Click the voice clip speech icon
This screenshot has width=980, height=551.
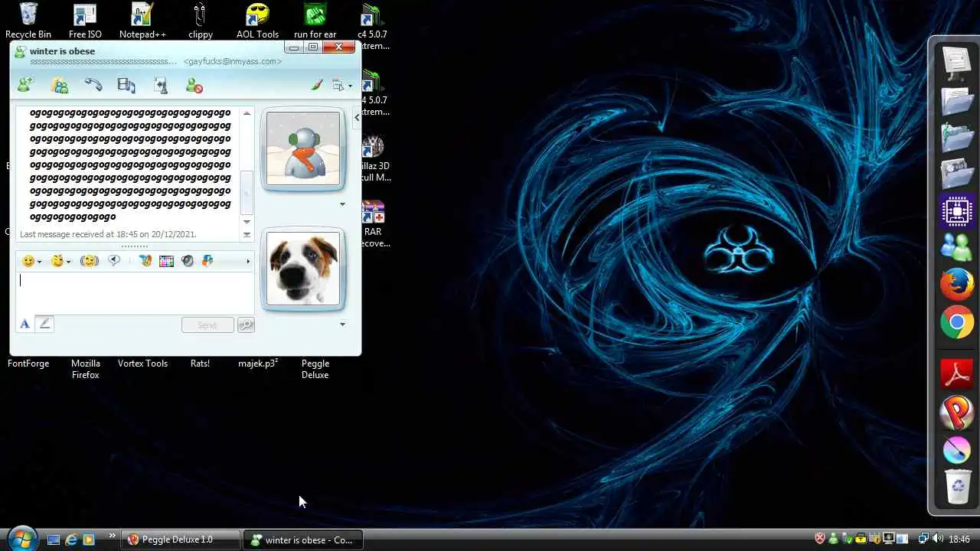point(114,261)
